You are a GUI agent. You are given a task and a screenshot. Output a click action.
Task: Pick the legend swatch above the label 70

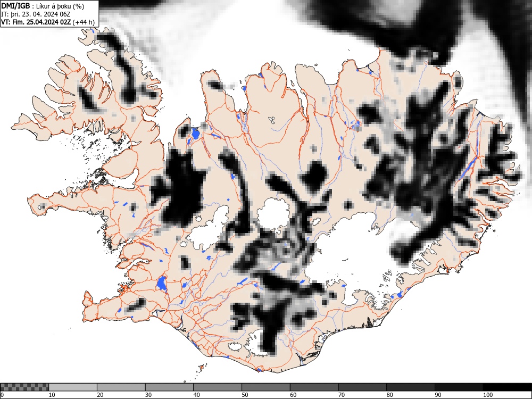[x=362, y=387]
